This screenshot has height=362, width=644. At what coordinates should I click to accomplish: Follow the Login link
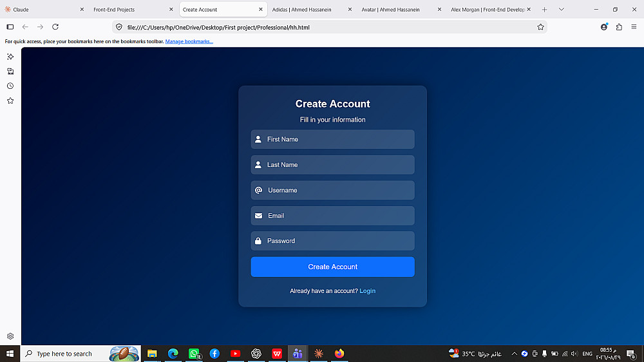(368, 291)
